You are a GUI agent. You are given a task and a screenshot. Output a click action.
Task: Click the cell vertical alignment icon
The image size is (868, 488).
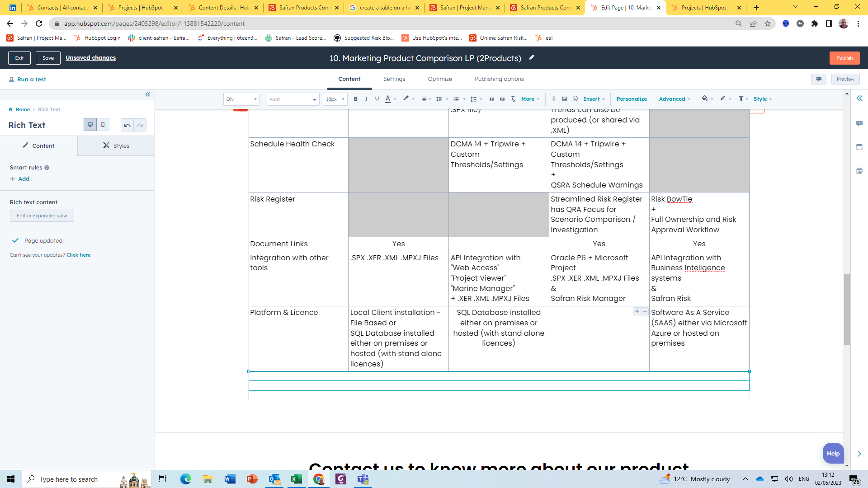(741, 99)
